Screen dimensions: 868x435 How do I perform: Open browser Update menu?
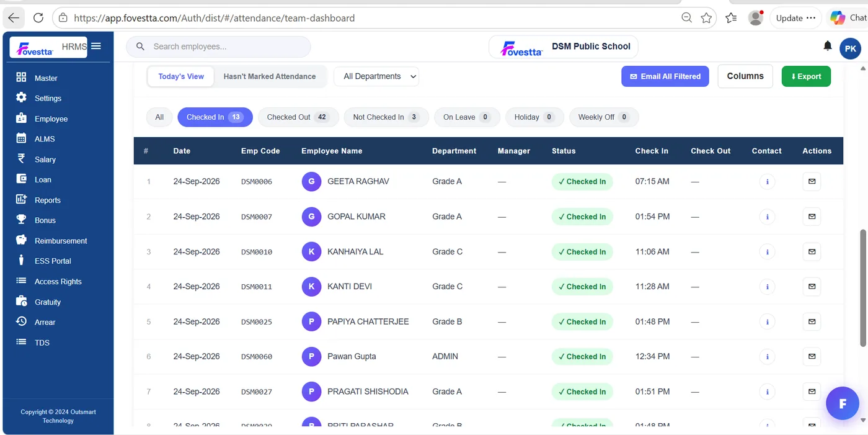[795, 18]
